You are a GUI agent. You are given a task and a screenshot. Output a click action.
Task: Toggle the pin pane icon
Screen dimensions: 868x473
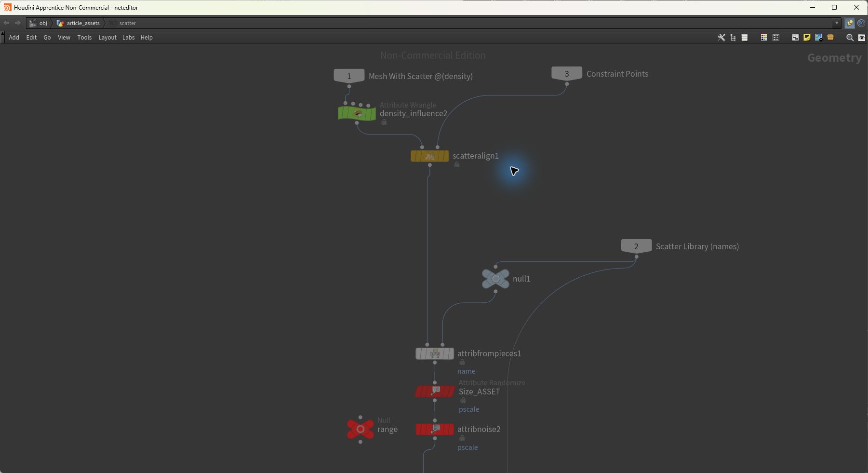850,23
